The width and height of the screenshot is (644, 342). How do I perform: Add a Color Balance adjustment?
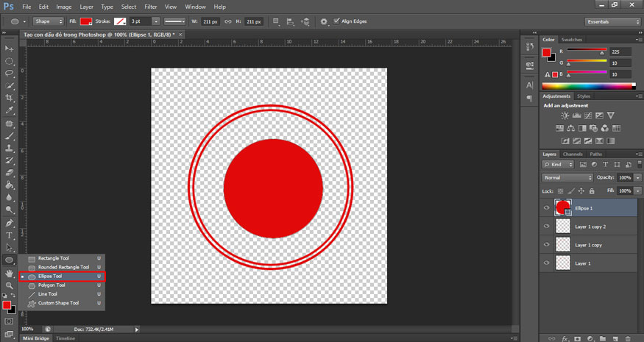click(571, 128)
